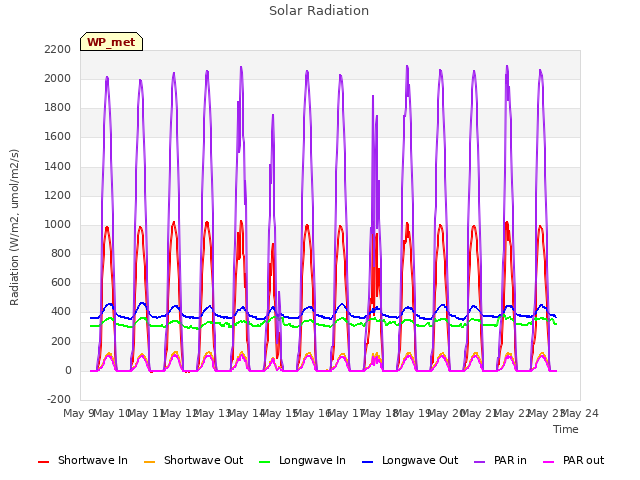This screenshot has height=480, width=640.
Task: Click the Radiation y-axis title
Action: point(14,227)
